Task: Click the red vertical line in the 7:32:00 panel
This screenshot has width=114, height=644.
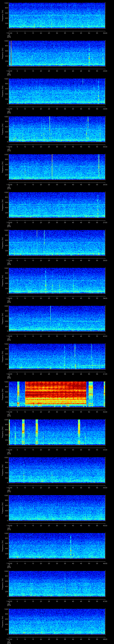Action: [11, 53]
